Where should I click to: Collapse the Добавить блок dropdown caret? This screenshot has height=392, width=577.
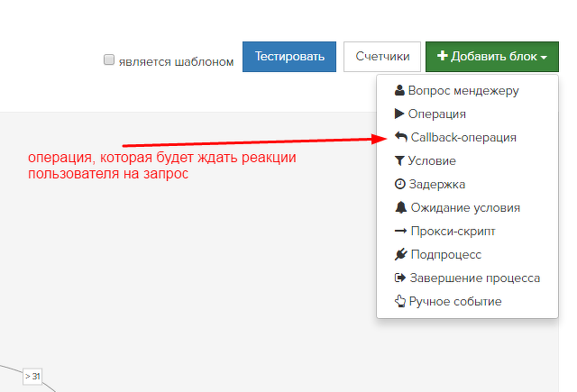pyautogui.click(x=544, y=58)
